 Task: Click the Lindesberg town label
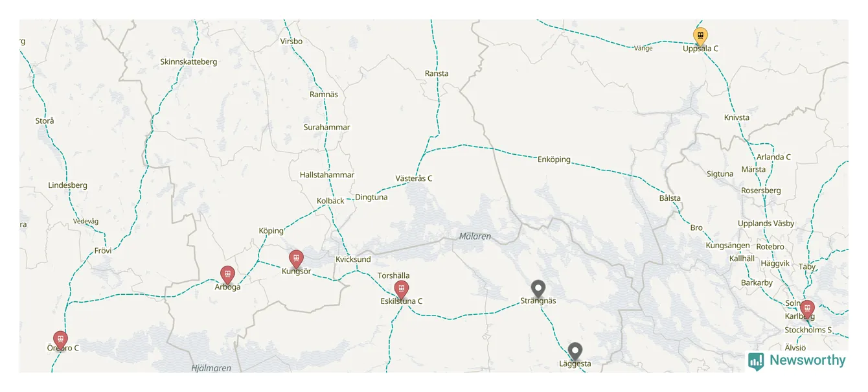67,185
